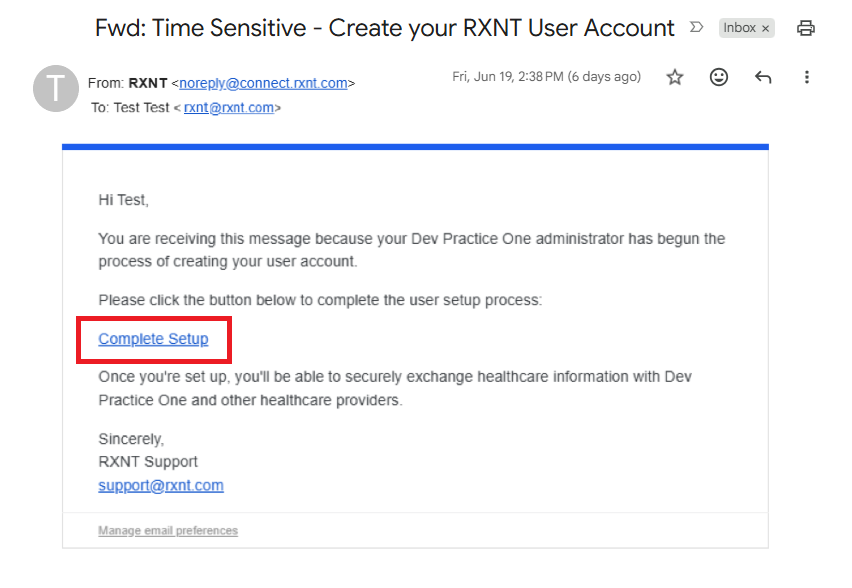
Task: Click the 'Sincerely,' closing line
Action: (131, 439)
